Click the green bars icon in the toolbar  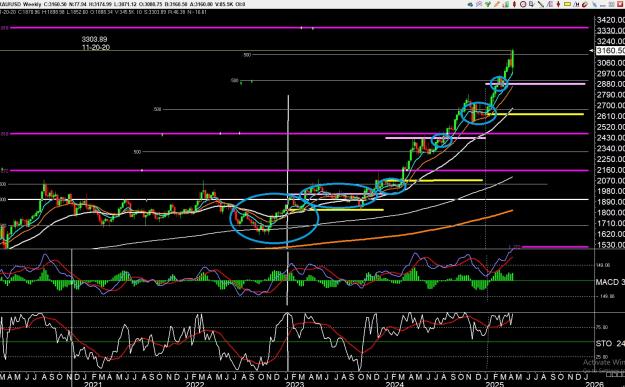[506, 4]
